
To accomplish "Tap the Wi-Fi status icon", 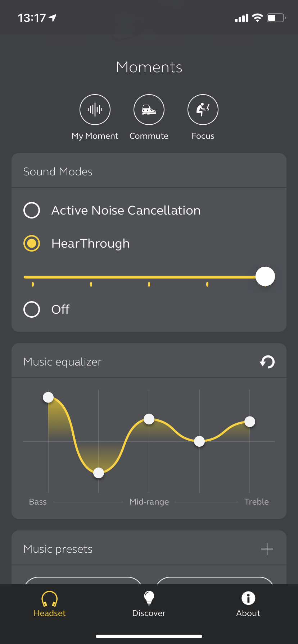I will tap(257, 18).
